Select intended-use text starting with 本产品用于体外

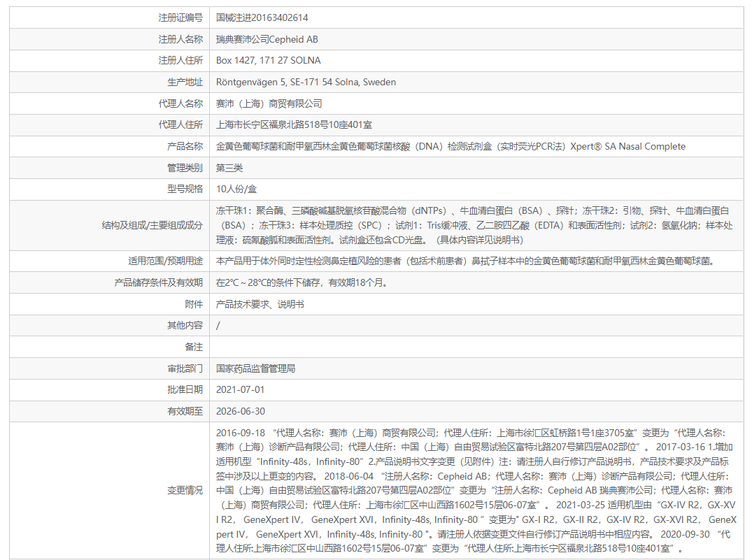466,261
